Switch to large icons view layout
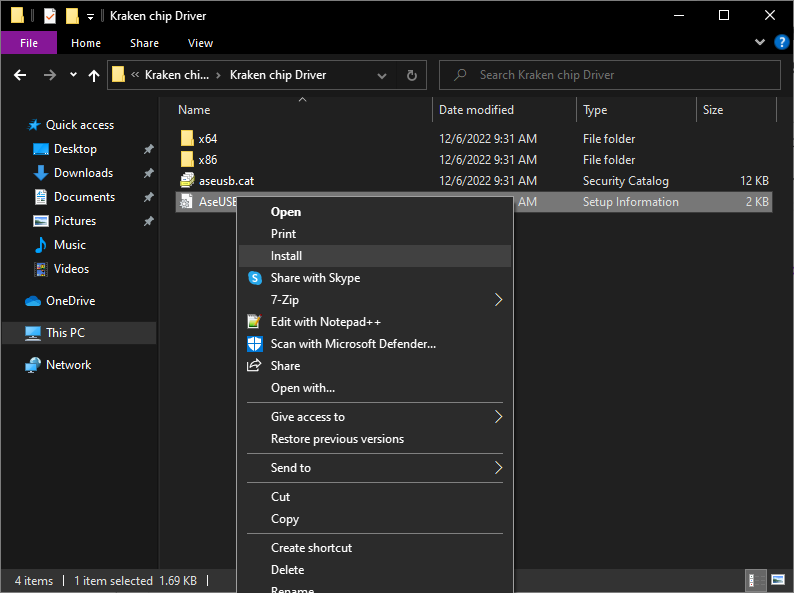 pyautogui.click(x=777, y=580)
